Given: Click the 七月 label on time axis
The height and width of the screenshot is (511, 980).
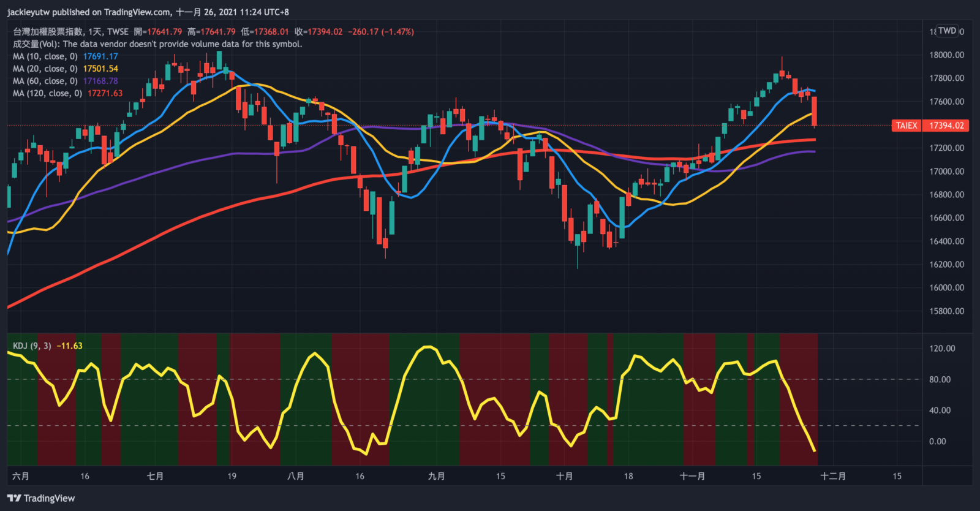Looking at the screenshot, I should (155, 476).
